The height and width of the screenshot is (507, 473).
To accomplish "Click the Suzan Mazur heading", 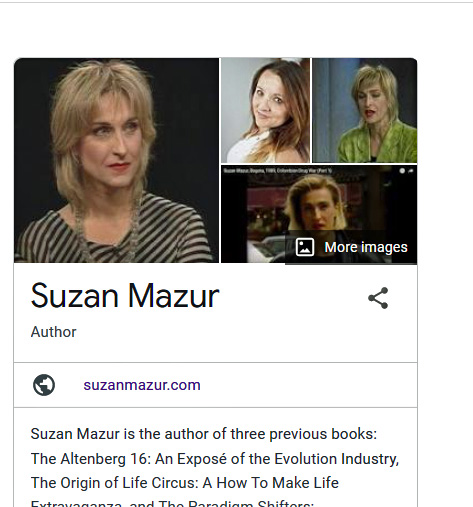I will click(125, 296).
